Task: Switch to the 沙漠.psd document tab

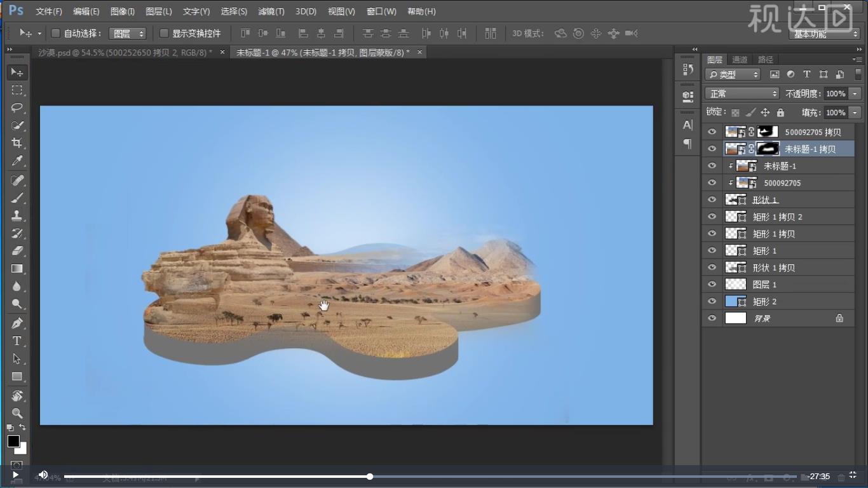Action: coord(125,52)
